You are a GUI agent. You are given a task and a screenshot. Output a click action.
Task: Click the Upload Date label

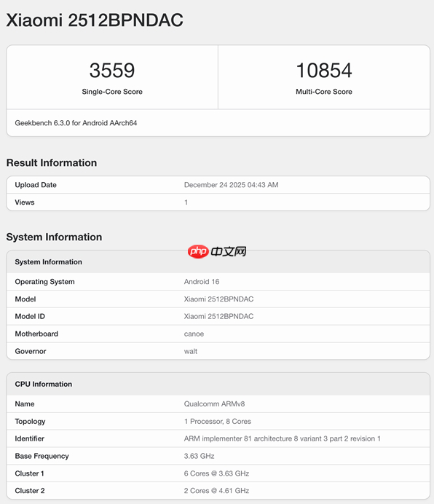coord(36,185)
